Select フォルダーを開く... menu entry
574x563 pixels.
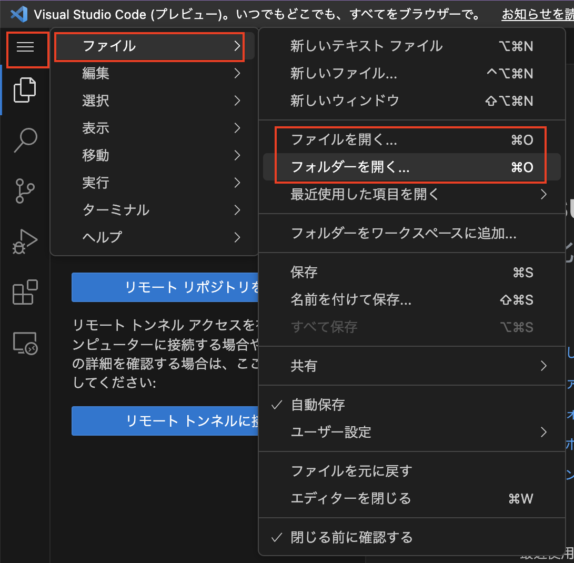412,167
